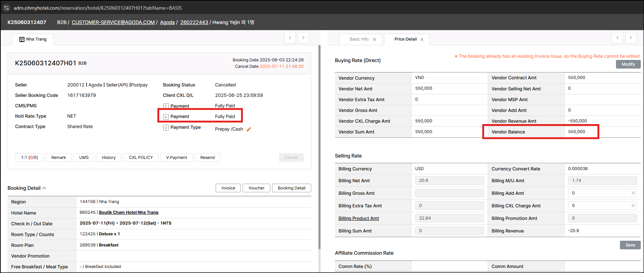Collapse the Booking Detail section
Image resolution: width=644 pixels, height=273 pixels.
click(44, 188)
